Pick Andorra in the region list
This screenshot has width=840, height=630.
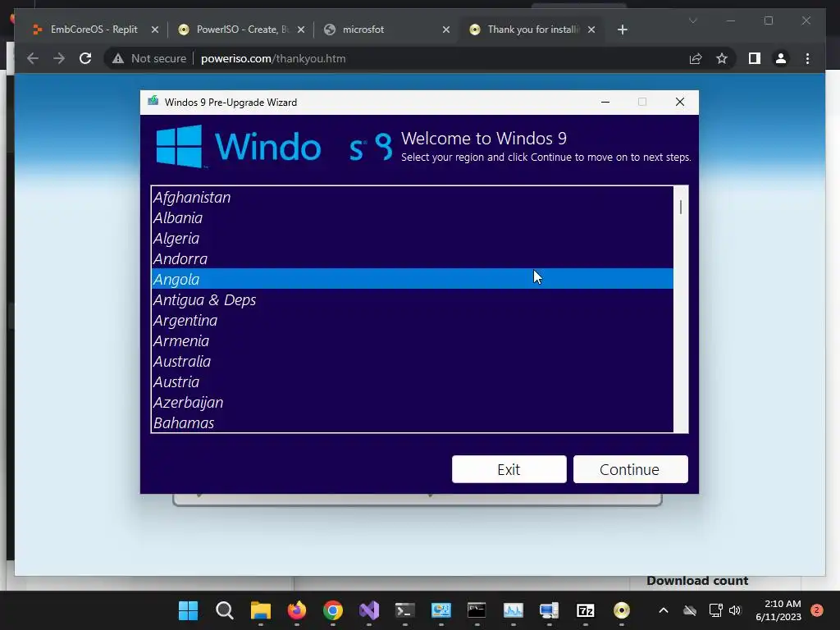point(413,258)
